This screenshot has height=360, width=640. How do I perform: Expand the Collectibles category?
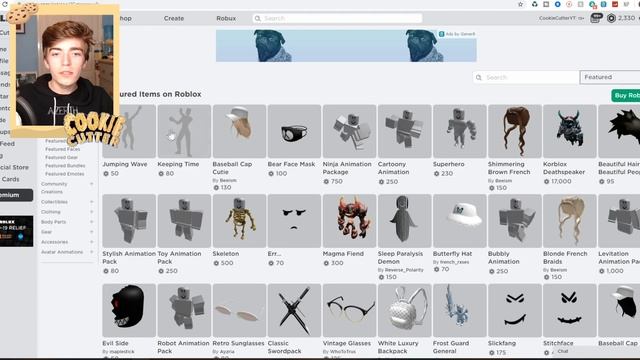(91, 202)
